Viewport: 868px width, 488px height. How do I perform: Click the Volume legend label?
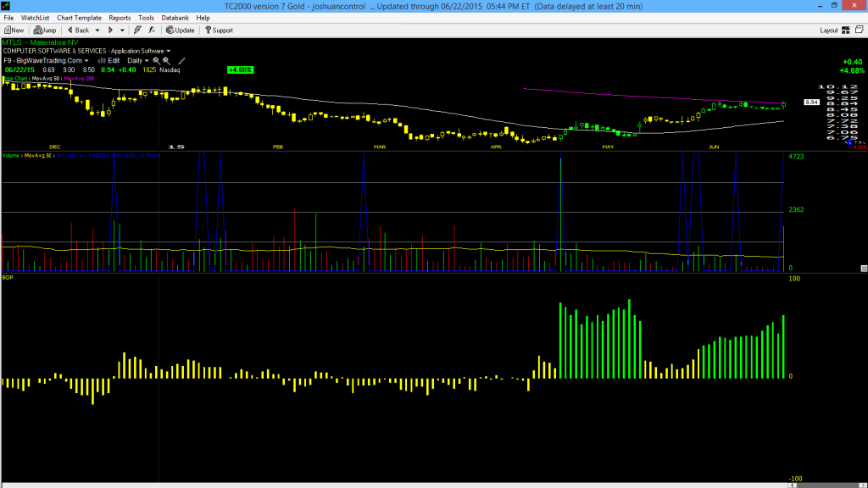pyautogui.click(x=11, y=156)
